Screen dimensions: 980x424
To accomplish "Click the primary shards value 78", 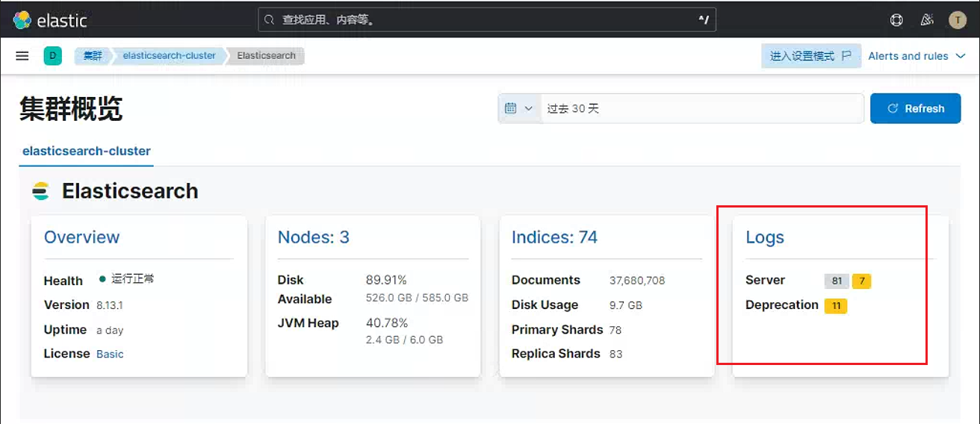I will tap(615, 330).
